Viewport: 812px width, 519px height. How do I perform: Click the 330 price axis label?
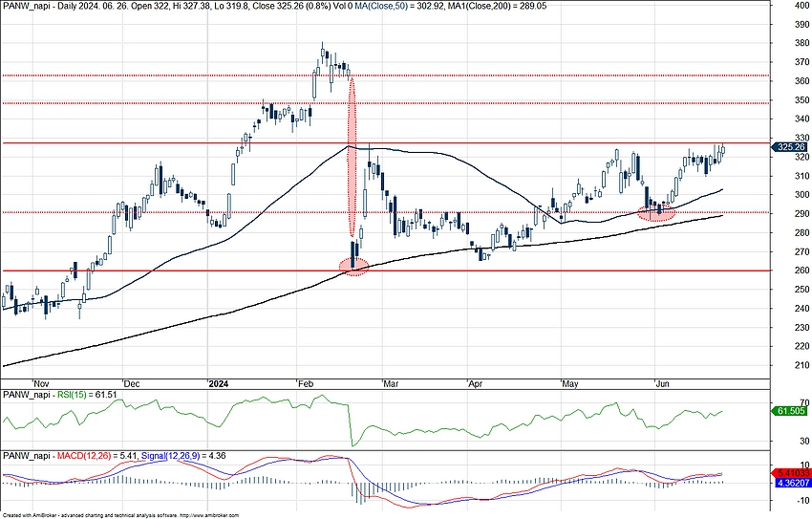[x=802, y=138]
